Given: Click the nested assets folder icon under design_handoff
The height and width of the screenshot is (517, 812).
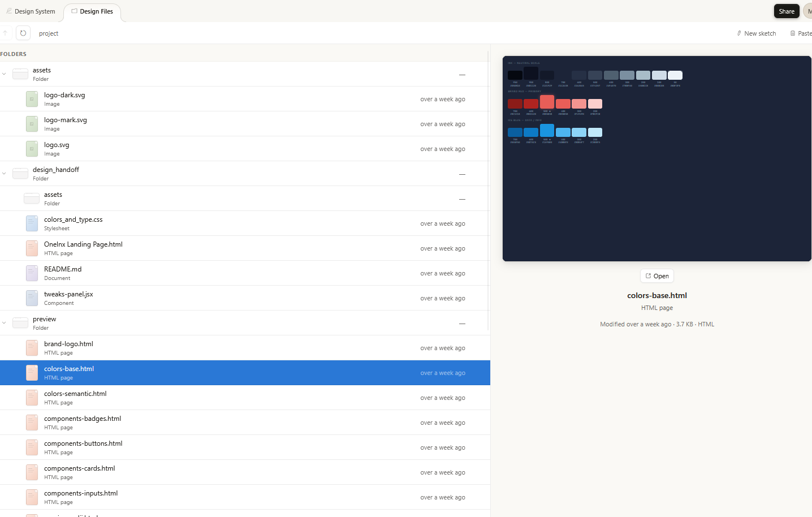Looking at the screenshot, I should click(32, 199).
